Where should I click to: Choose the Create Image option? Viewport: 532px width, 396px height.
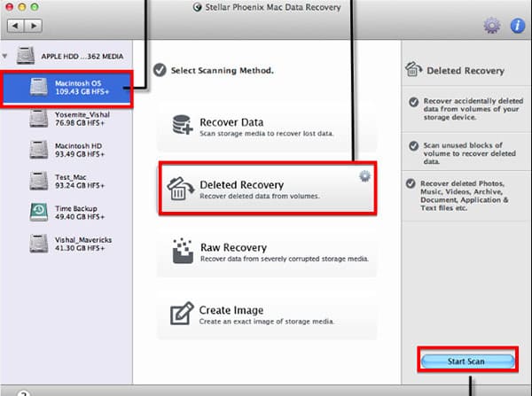[267, 314]
